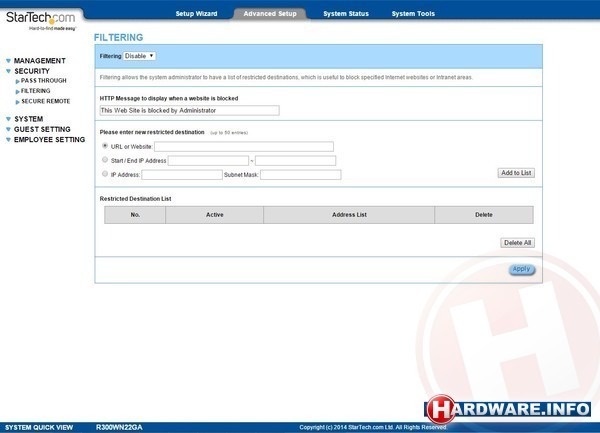Image resolution: width=600 pixels, height=433 pixels.
Task: Open SYSTEM QUICK VIEW in footer
Action: point(39,428)
